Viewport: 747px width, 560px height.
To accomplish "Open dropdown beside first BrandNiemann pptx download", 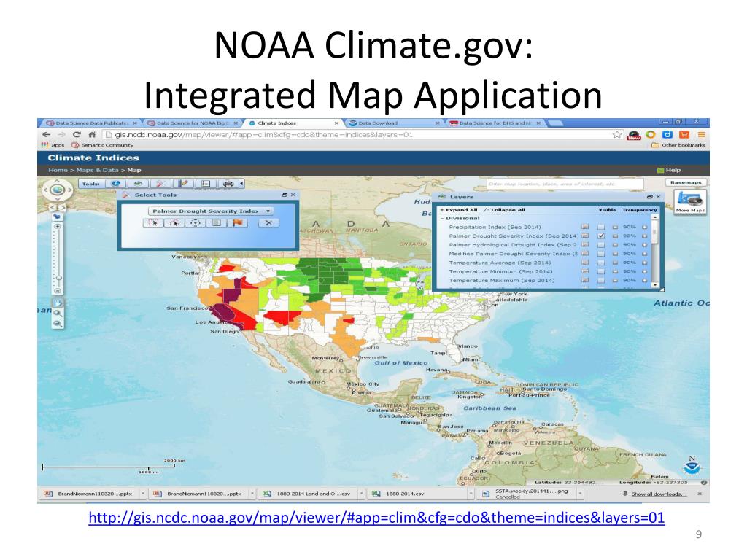I will click(x=142, y=494).
